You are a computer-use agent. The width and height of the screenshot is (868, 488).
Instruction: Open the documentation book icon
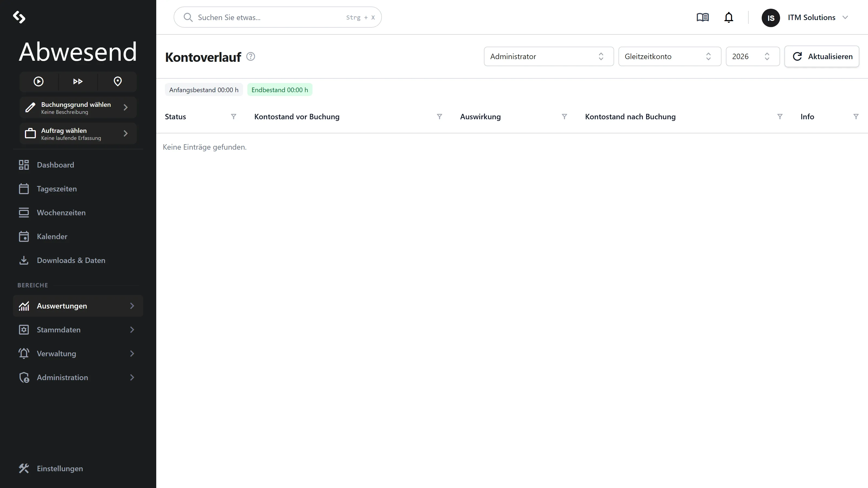click(703, 17)
